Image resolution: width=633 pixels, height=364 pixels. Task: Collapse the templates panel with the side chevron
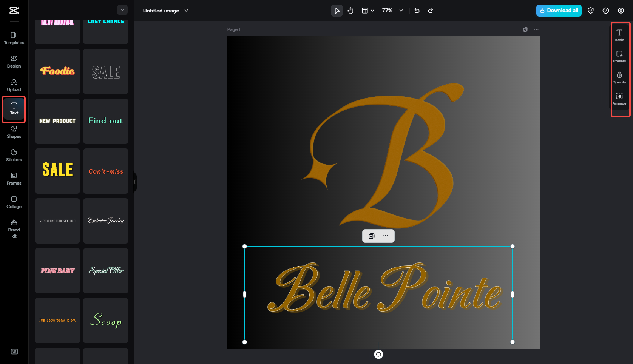[x=135, y=182]
